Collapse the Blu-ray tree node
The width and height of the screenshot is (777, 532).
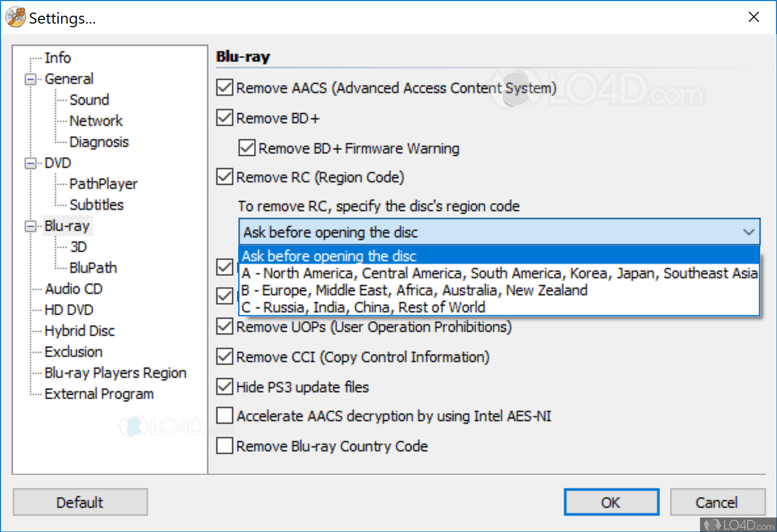tap(30, 226)
